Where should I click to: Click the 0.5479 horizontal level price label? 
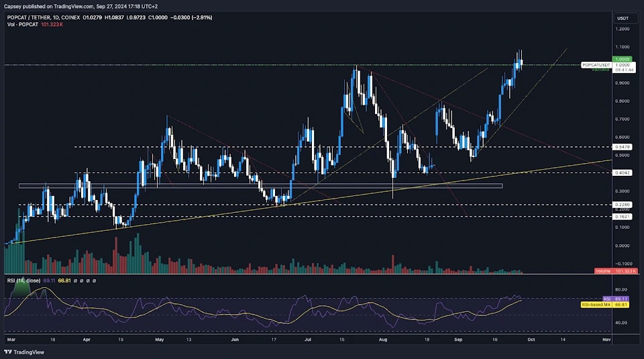tap(621, 146)
